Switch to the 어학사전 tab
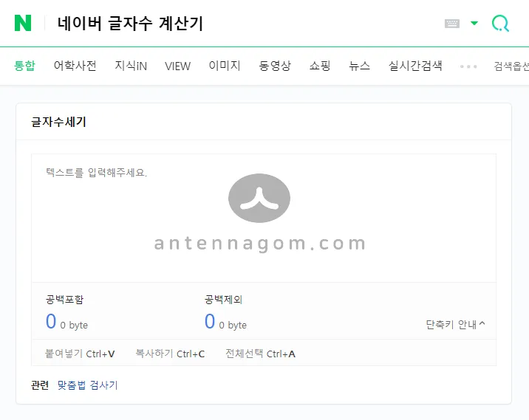 click(75, 66)
